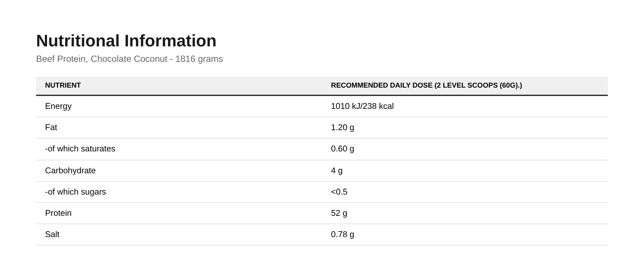Select the Fat row label
Viewport: 644px width, 277px height.
click(x=51, y=128)
